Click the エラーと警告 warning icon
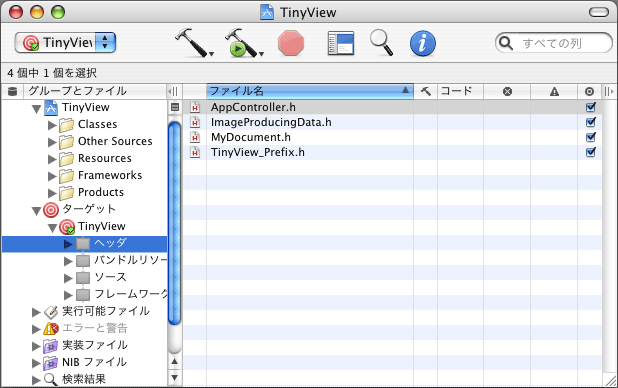Image resolution: width=618 pixels, height=388 pixels. pos(51,328)
